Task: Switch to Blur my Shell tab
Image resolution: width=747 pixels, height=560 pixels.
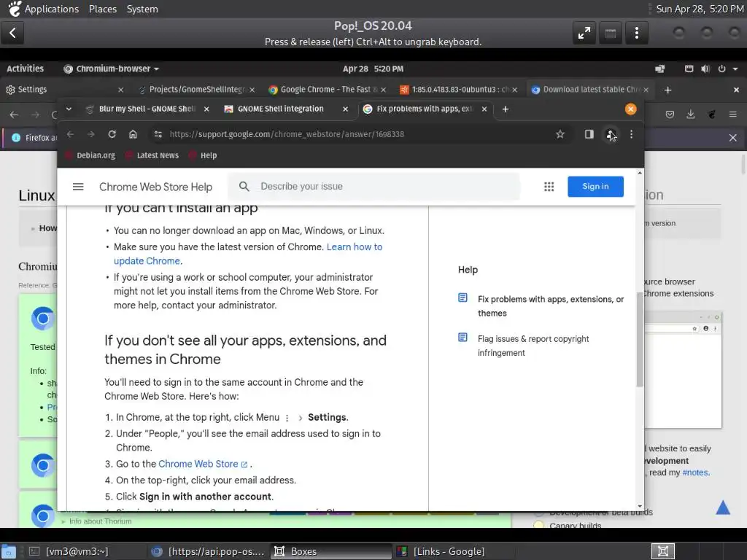Action: (x=147, y=109)
